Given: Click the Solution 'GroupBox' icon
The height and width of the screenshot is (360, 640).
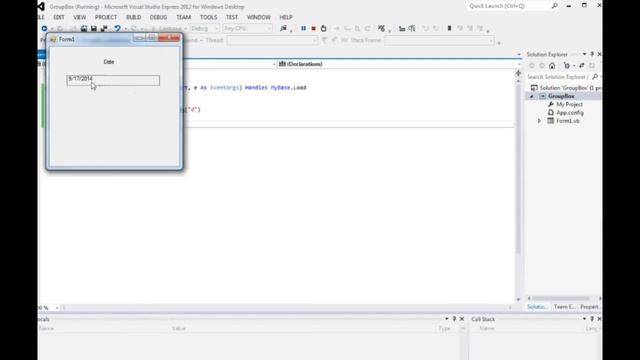Looking at the screenshot, I should pyautogui.click(x=534, y=88).
